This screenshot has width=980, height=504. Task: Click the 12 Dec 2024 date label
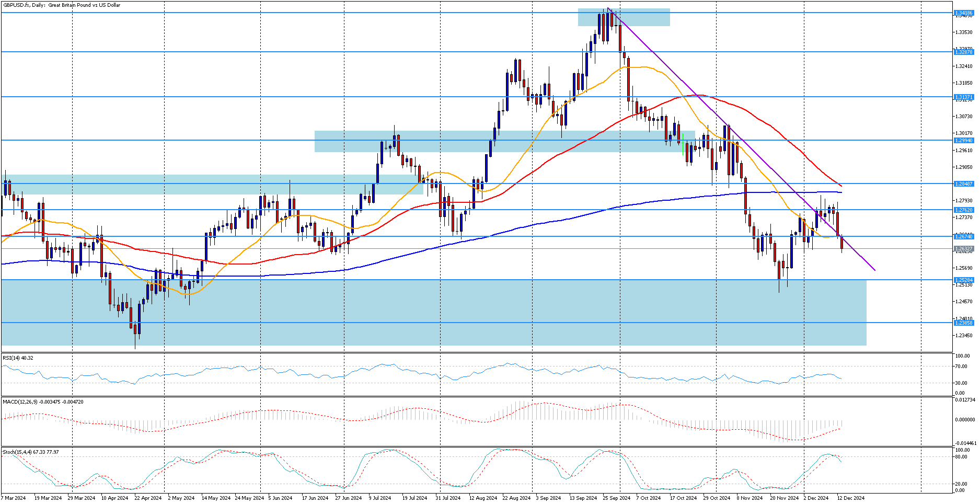tap(851, 498)
